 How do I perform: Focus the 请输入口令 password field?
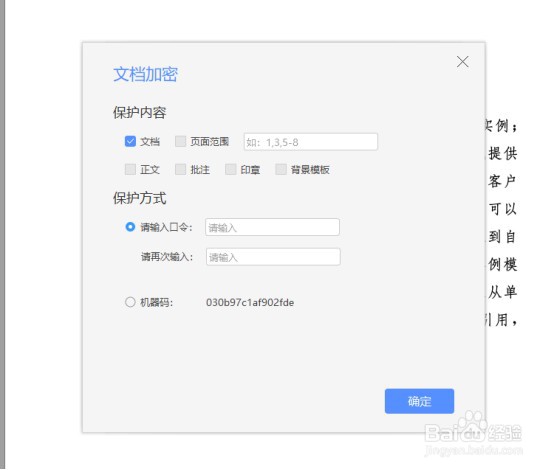[272, 227]
